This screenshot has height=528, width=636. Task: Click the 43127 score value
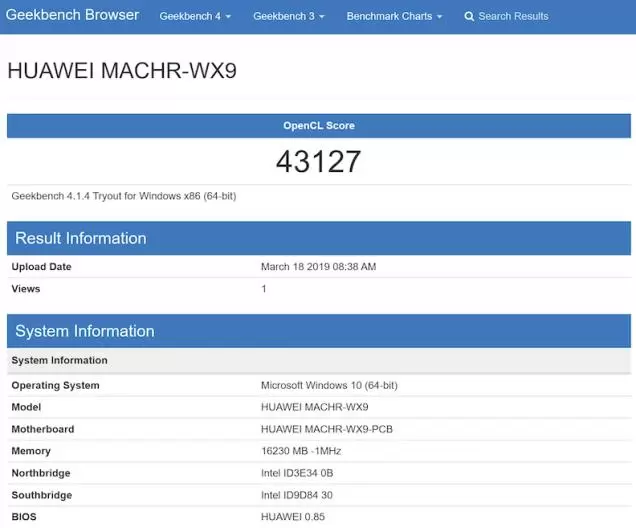318,161
